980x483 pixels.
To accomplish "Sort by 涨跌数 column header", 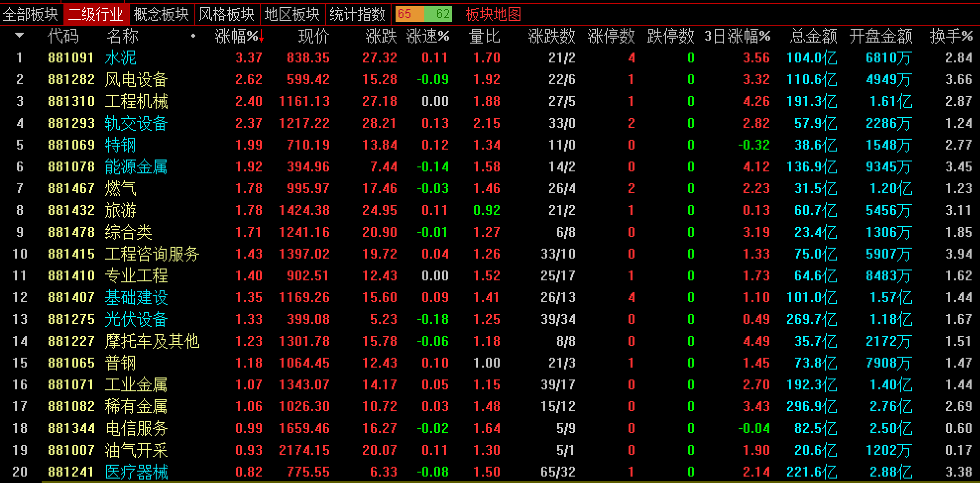I will click(552, 36).
